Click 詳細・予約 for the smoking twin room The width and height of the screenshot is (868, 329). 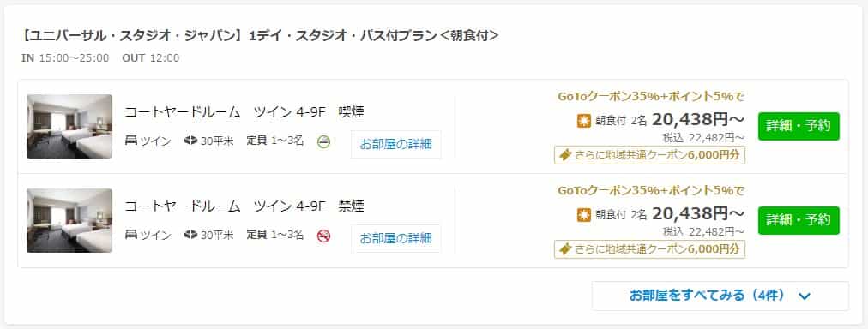[x=799, y=126]
